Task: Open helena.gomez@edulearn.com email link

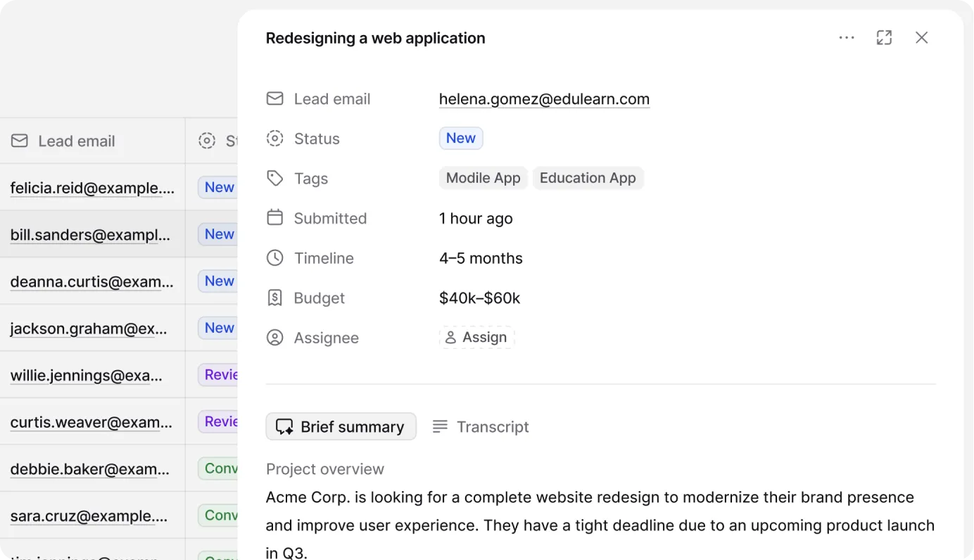Action: coord(544,98)
